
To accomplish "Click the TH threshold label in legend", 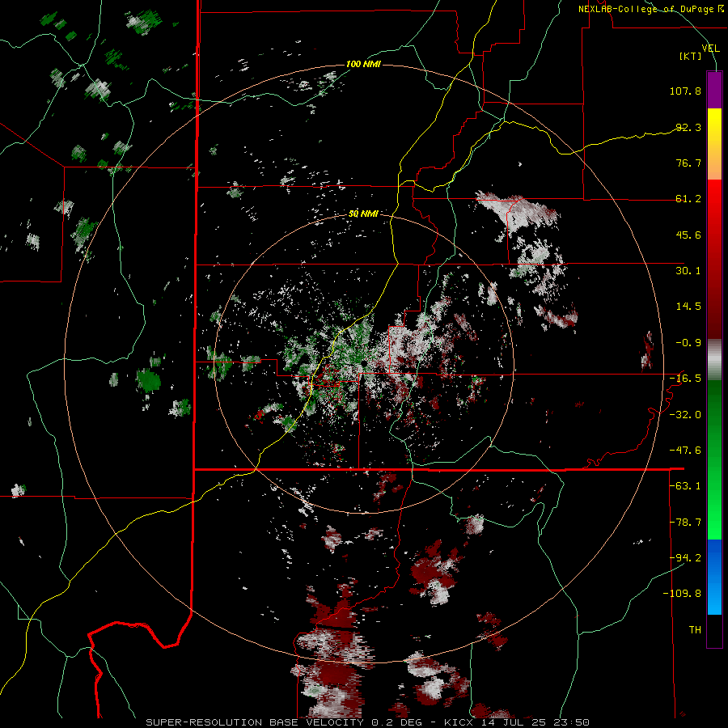I will [x=695, y=630].
